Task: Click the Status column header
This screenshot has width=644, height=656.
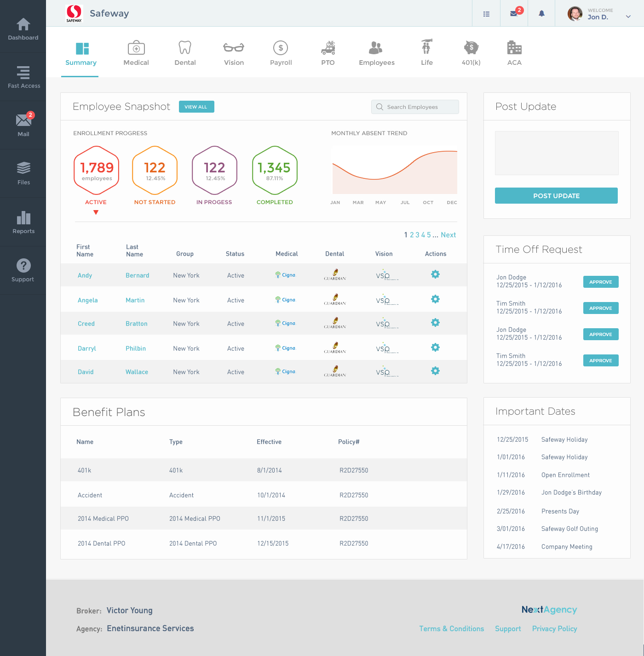Action: pos(235,254)
